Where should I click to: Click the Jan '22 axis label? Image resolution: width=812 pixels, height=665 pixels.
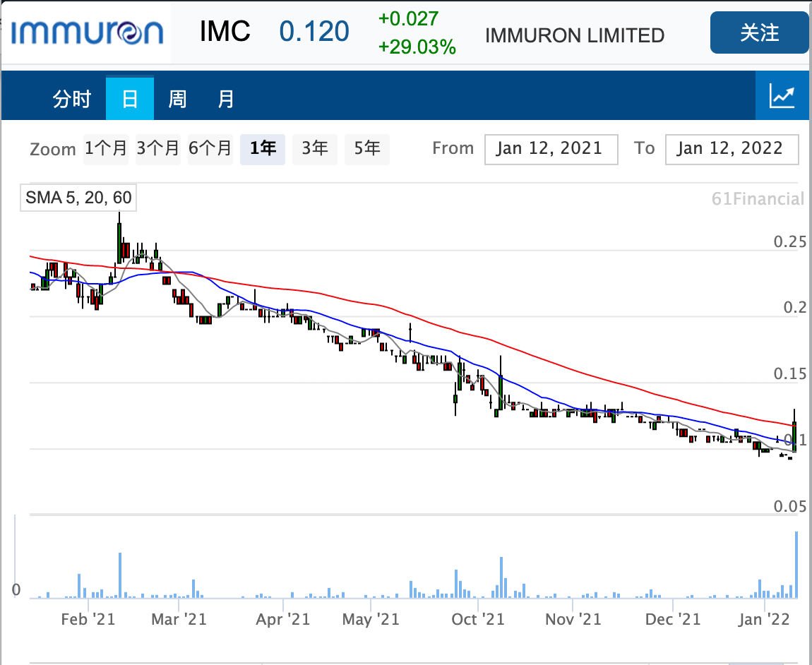(x=764, y=619)
